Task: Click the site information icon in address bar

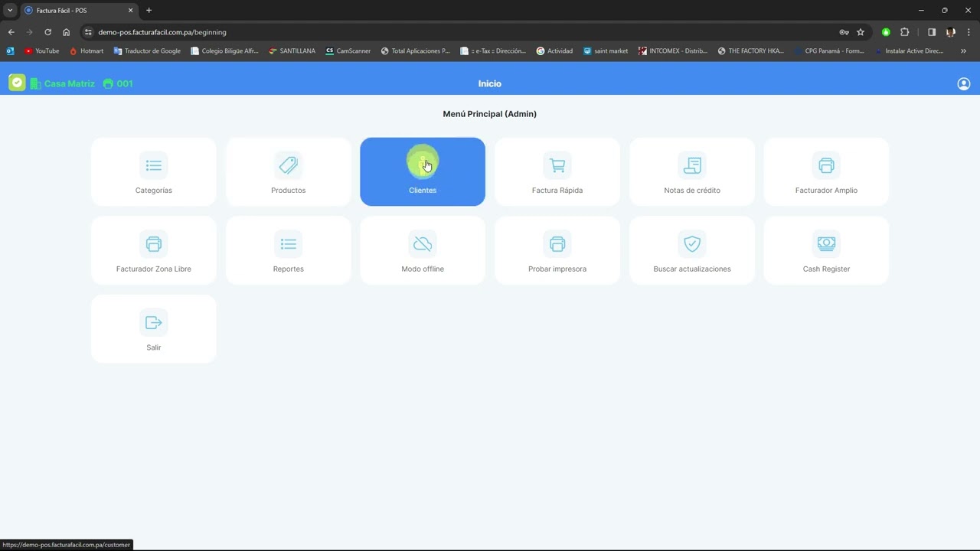Action: 88,32
